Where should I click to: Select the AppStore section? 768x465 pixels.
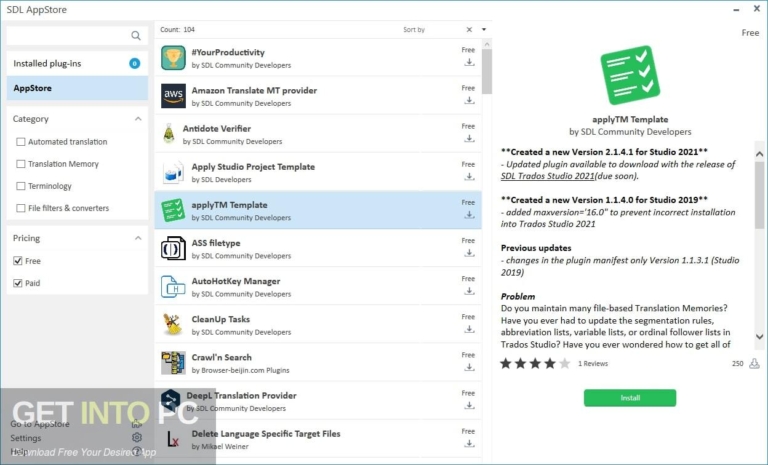77,88
